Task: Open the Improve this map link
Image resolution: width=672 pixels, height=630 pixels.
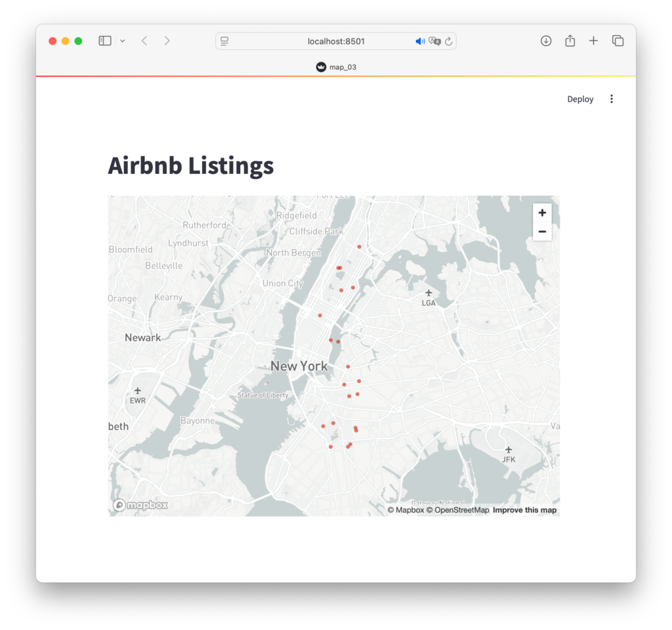Action: pos(524,510)
